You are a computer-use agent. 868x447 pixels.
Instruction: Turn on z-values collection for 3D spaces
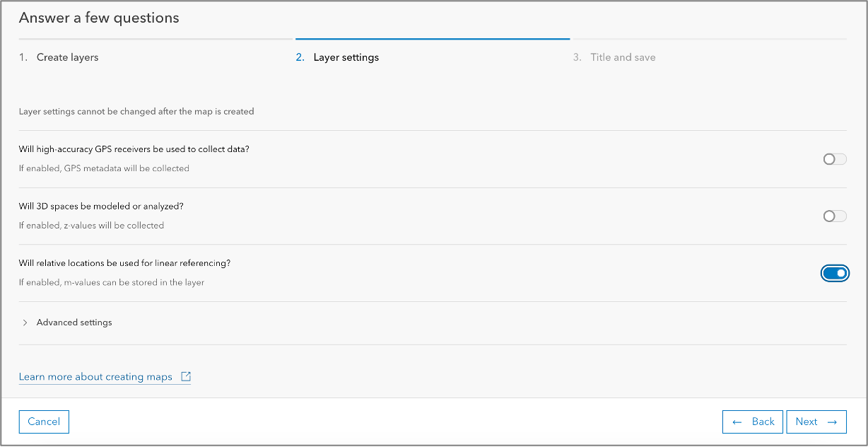(x=834, y=216)
